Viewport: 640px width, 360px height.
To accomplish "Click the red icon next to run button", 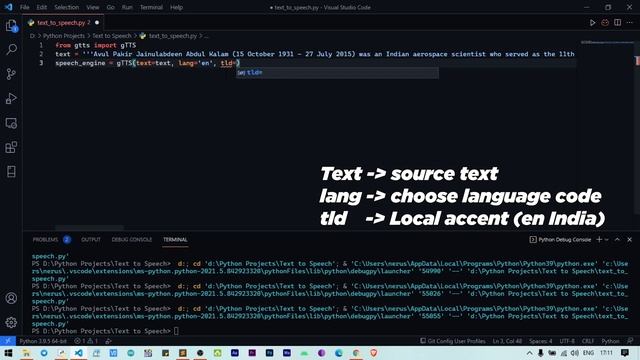I will pyautogui.click(x=605, y=23).
